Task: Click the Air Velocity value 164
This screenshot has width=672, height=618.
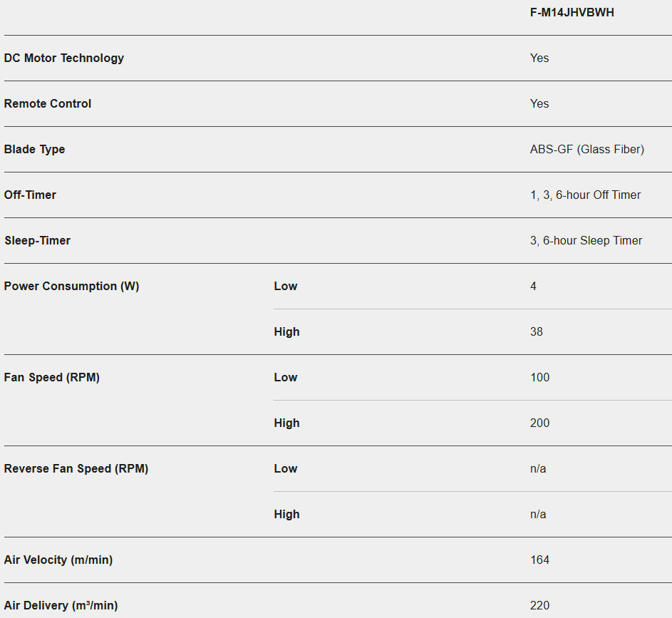Action: (x=539, y=560)
